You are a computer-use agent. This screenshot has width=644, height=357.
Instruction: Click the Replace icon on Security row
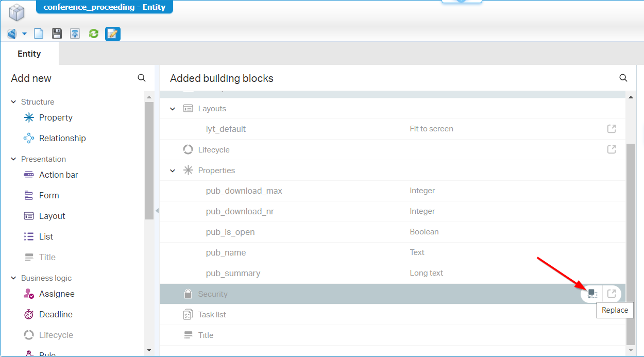coord(592,294)
